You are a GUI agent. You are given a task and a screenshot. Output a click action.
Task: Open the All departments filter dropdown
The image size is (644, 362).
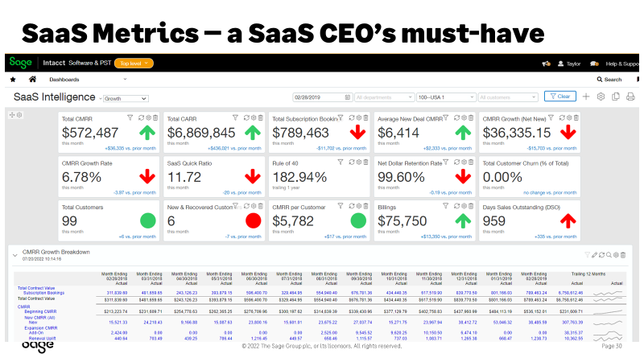click(x=383, y=97)
